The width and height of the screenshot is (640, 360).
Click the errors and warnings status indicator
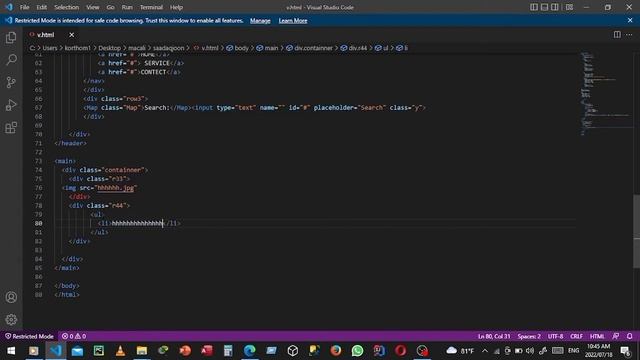click(74, 336)
